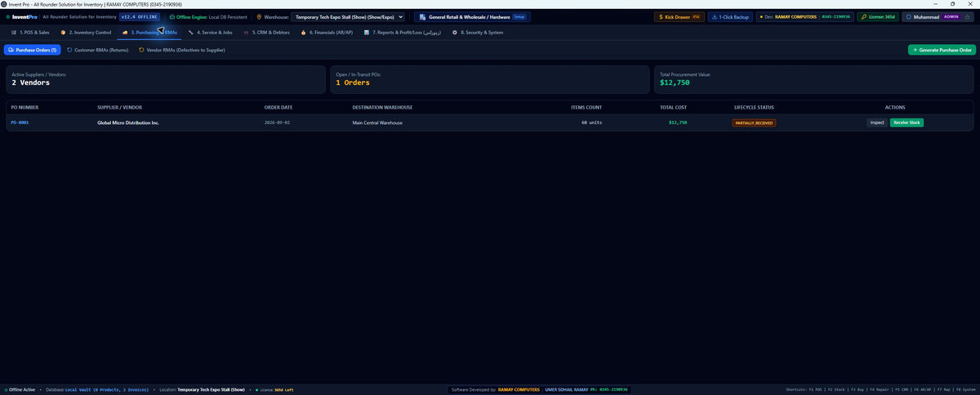The width and height of the screenshot is (980, 395).
Task: Click the License: 365d badge
Action: 878,16
